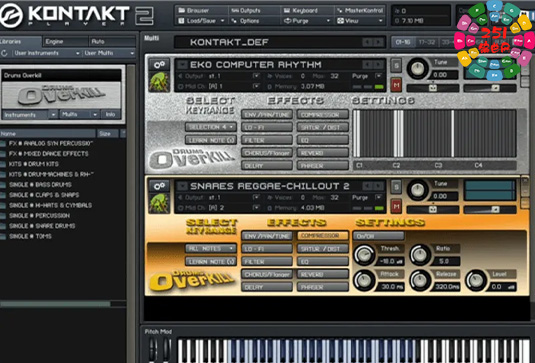Adjust the volume slider of Snares Reggae-Chillout 2
This screenshot has height=363, width=535.
click(490, 210)
